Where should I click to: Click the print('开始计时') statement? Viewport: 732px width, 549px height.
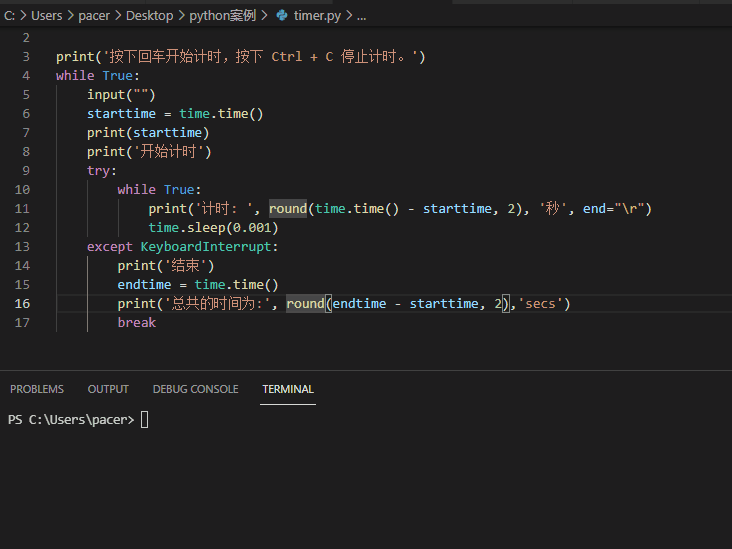click(149, 151)
